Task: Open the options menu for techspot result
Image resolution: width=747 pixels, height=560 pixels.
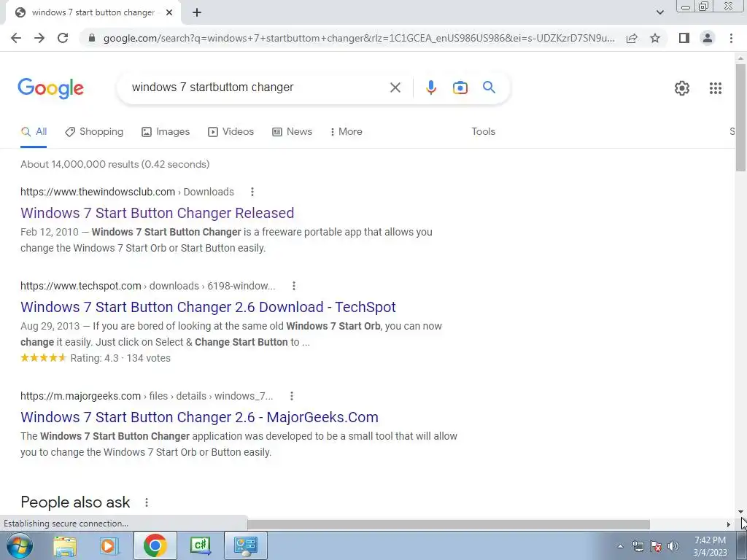Action: point(293,286)
